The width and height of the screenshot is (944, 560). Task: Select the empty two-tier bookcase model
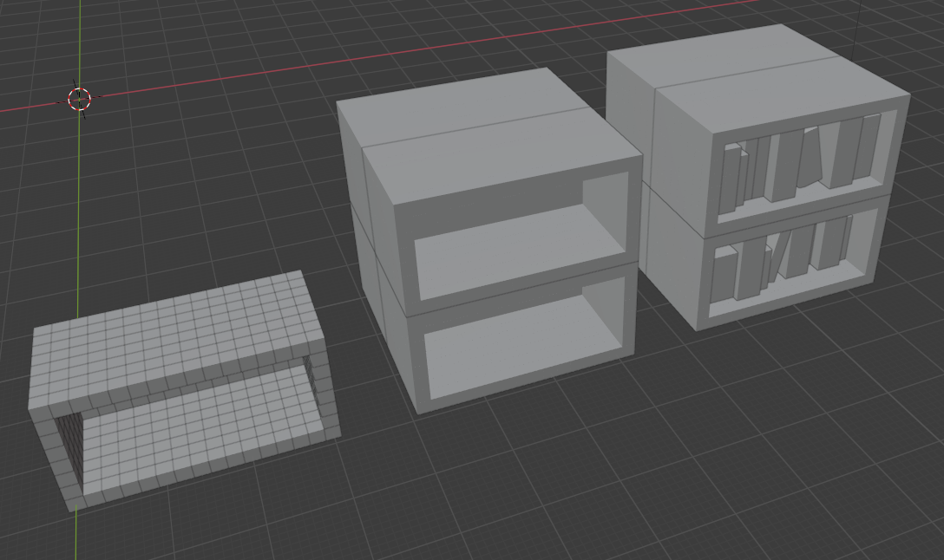pos(488,241)
